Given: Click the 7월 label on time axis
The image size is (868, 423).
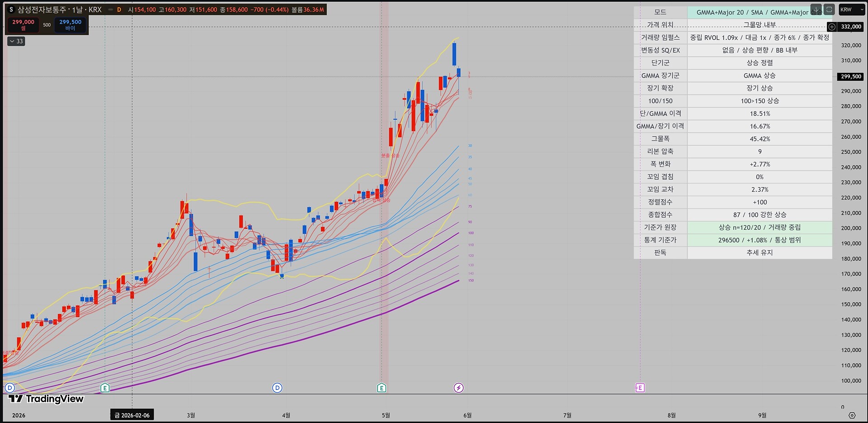Looking at the screenshot, I should tap(567, 415).
